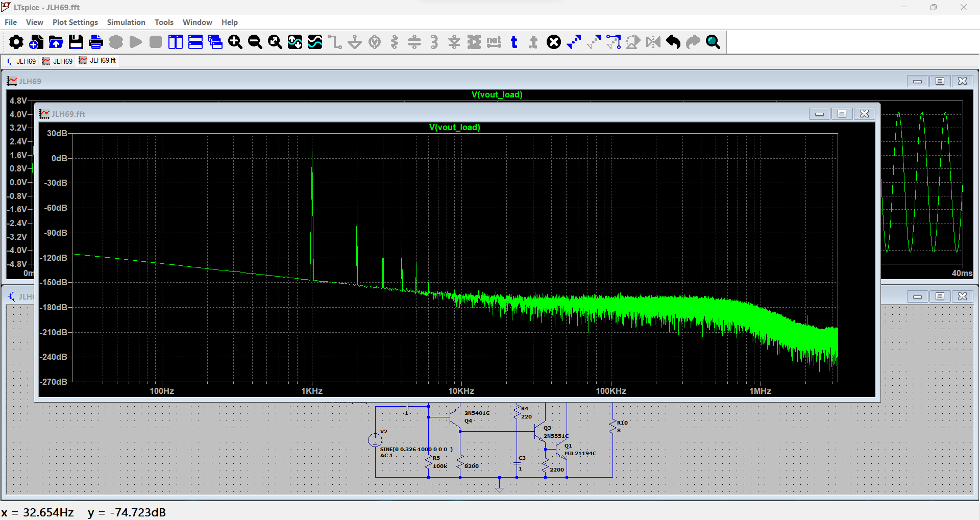The height and width of the screenshot is (520, 980).
Task: Select the Draw Wire tool
Action: (x=335, y=42)
